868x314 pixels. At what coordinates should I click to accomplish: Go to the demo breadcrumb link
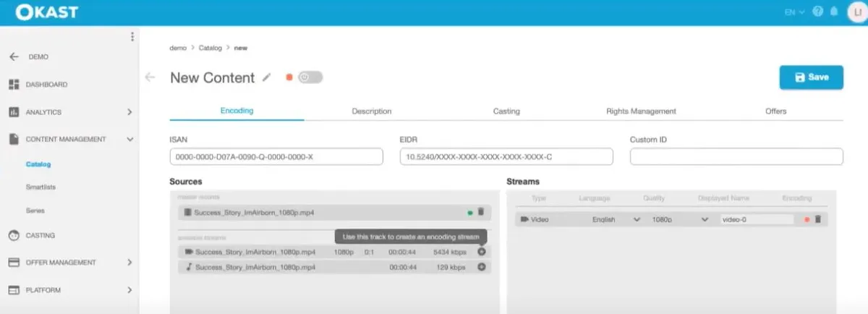coord(178,48)
